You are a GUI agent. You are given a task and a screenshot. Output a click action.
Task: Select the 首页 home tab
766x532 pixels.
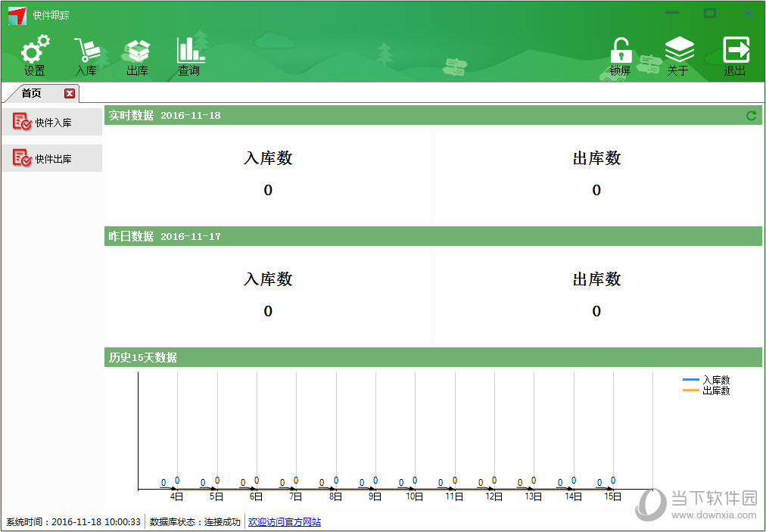[x=32, y=94]
